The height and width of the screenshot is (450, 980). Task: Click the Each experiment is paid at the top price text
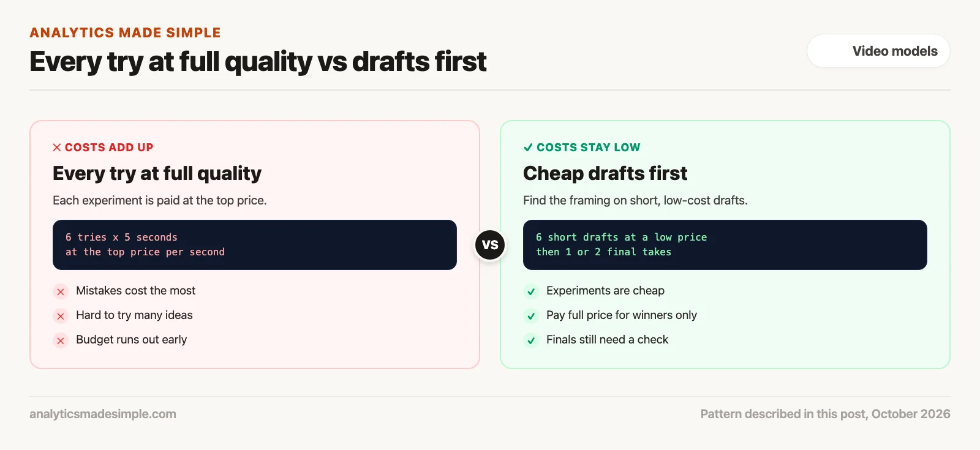click(x=160, y=200)
